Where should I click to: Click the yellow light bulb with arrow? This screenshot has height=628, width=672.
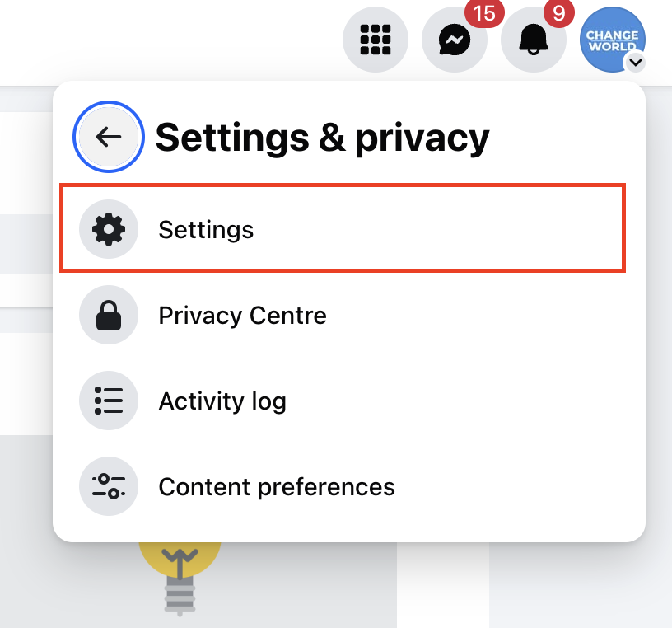click(180, 559)
